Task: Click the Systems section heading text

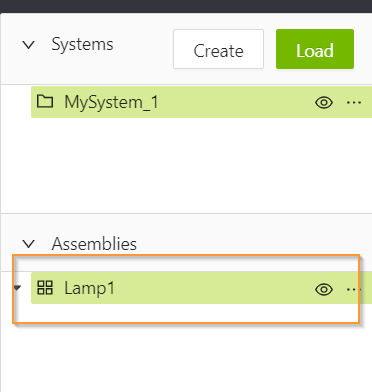Action: click(82, 44)
